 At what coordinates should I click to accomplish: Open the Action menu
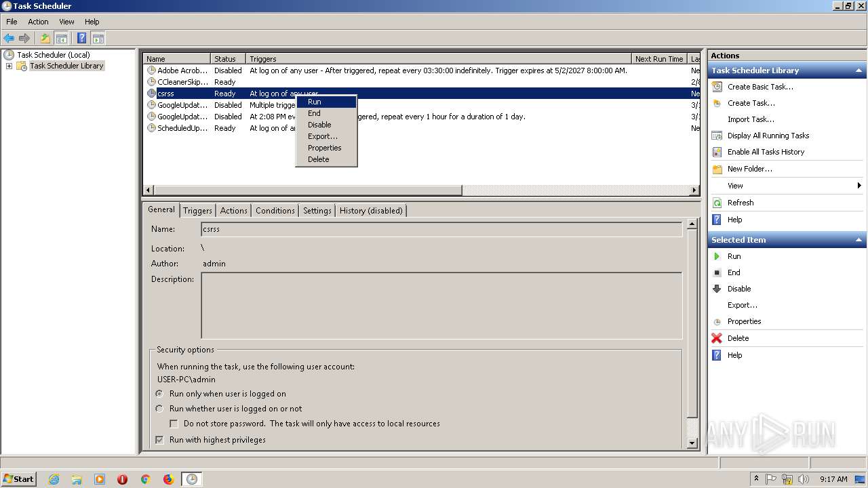[x=38, y=22]
